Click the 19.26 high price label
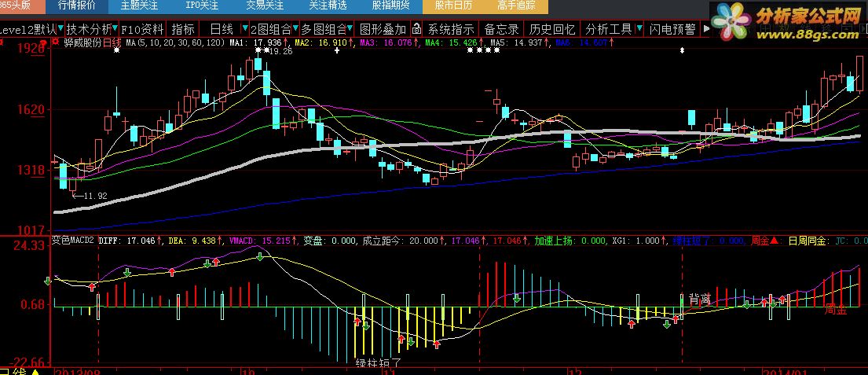The width and height of the screenshot is (868, 375). [280, 52]
